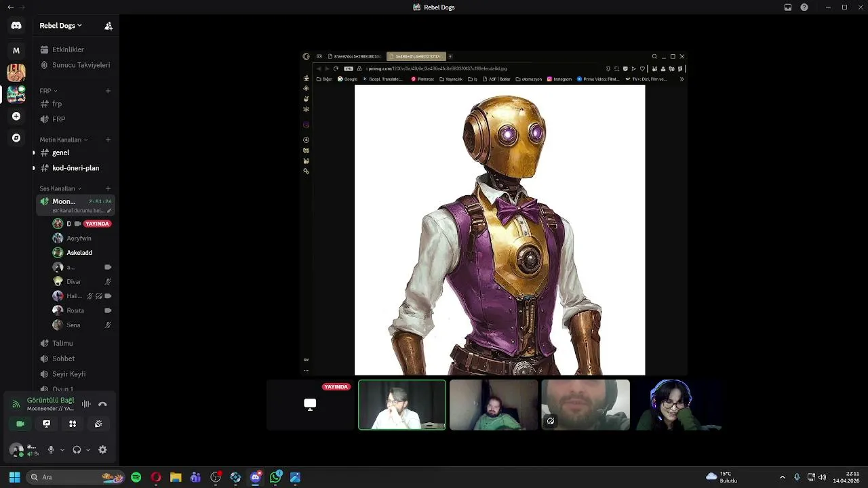Image resolution: width=868 pixels, height=488 pixels.
Task: Toggle noise suppression waveform icon
Action: coord(86,404)
